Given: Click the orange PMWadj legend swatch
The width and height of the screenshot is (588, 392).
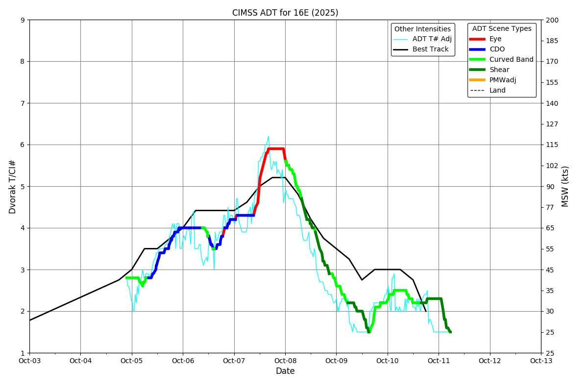Looking at the screenshot, I should [477, 80].
